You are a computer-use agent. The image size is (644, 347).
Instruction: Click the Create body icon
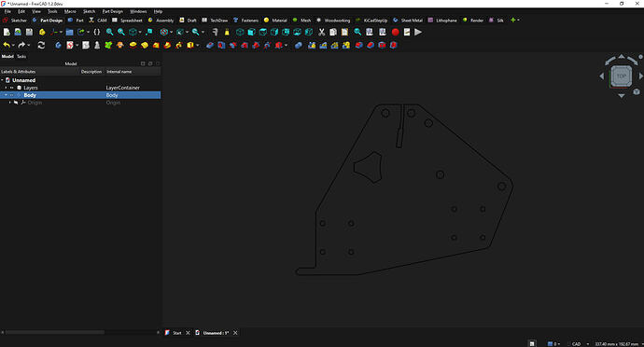[58, 45]
